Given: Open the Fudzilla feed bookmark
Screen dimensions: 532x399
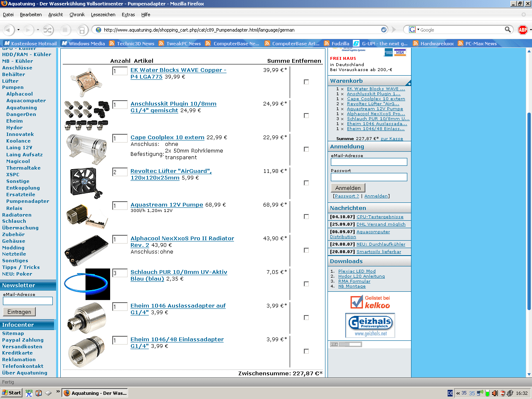Looking at the screenshot, I should [337, 43].
